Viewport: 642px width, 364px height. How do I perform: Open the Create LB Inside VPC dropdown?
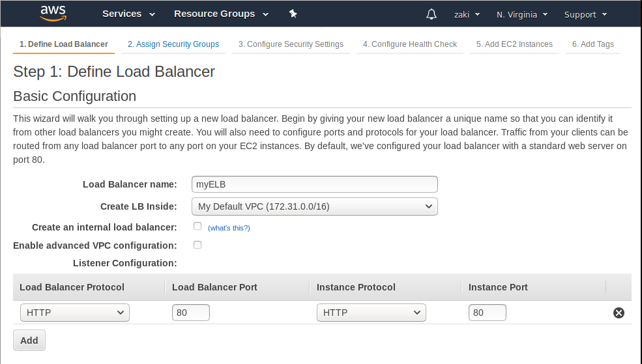(x=314, y=206)
